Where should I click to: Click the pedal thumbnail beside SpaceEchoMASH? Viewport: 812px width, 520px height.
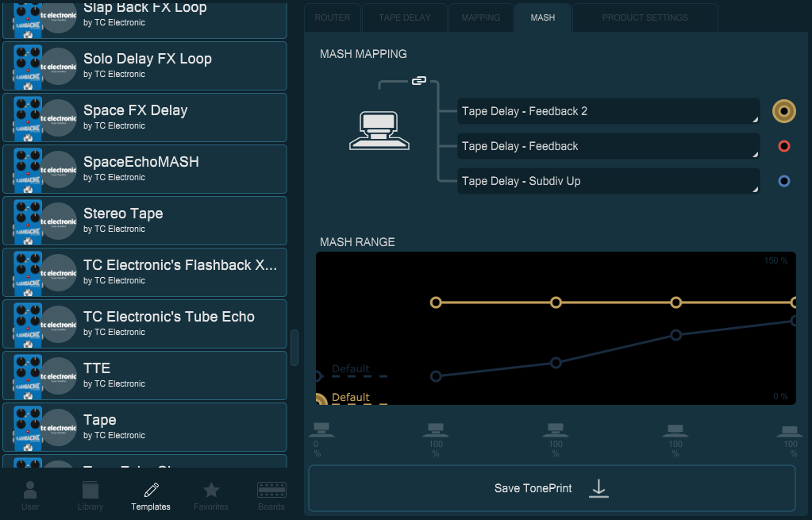28,169
